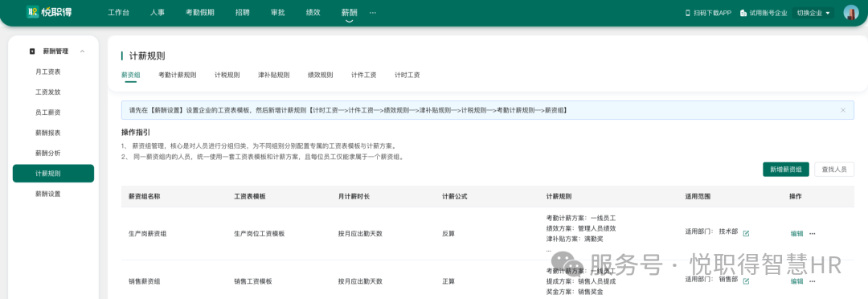Open 薪酬设置 in sidebar
The height and width of the screenshot is (299, 868).
[47, 194]
